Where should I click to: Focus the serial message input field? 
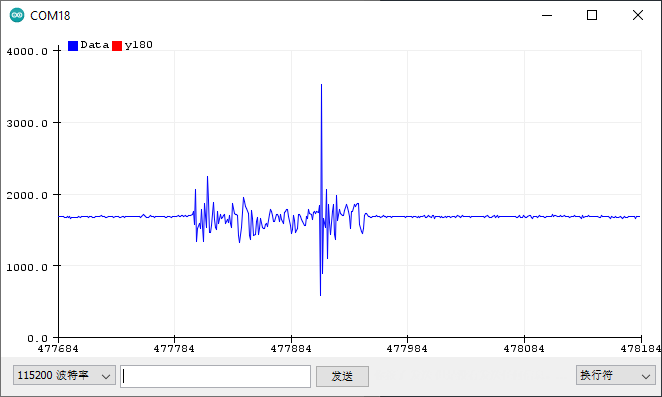[216, 376]
